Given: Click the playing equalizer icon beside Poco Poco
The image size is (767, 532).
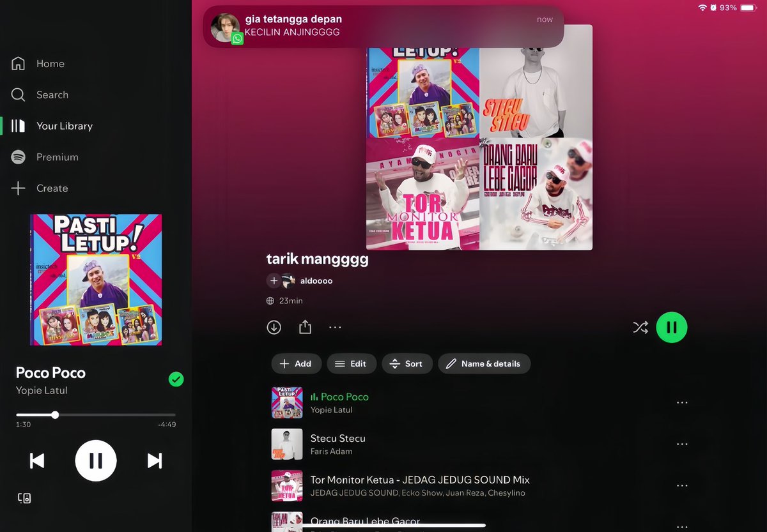Looking at the screenshot, I should (314, 397).
